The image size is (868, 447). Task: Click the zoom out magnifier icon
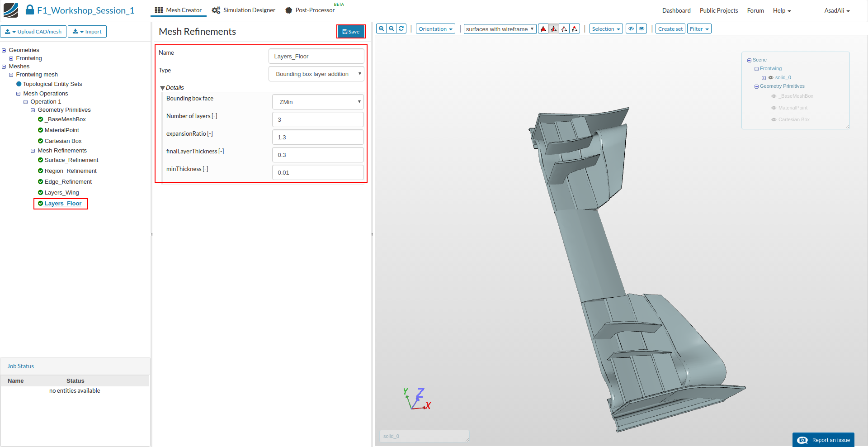392,29
